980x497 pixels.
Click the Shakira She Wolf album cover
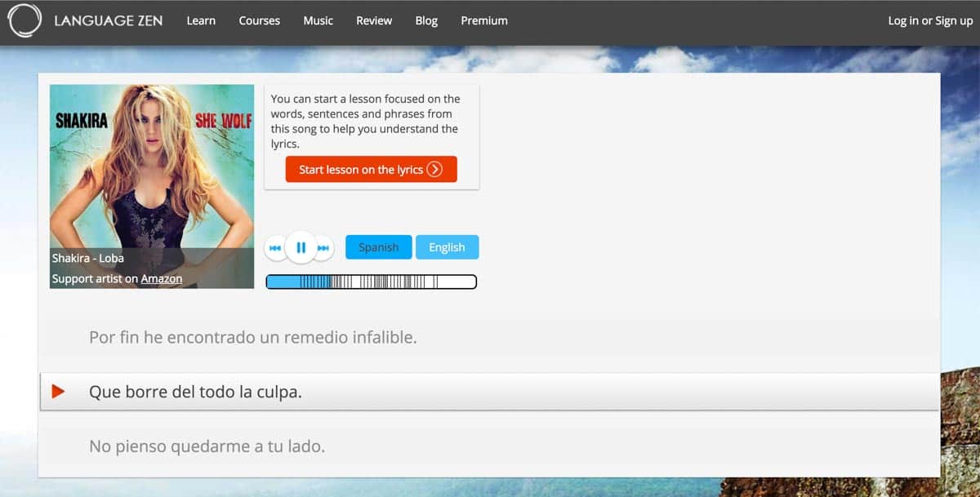coord(152,186)
